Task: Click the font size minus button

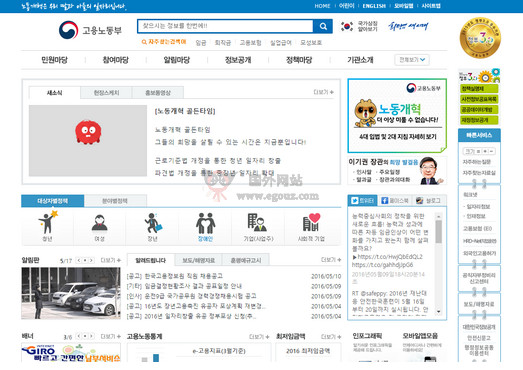Action: (491, 151)
